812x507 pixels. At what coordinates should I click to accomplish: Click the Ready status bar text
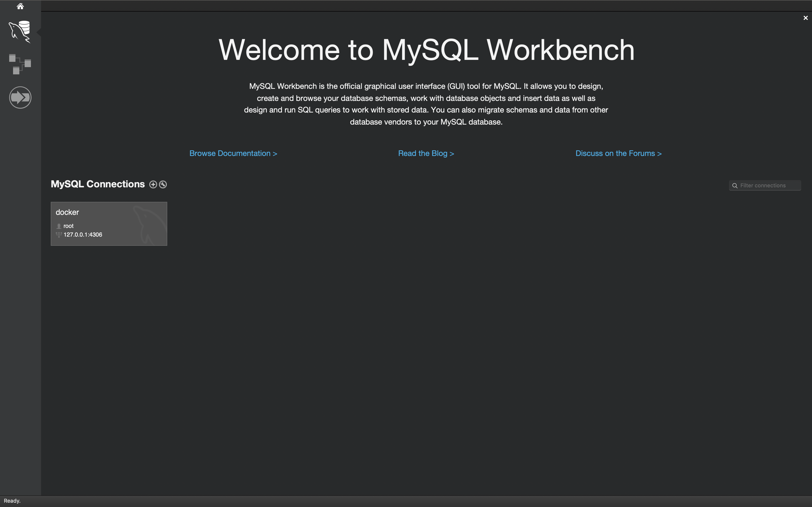click(12, 501)
